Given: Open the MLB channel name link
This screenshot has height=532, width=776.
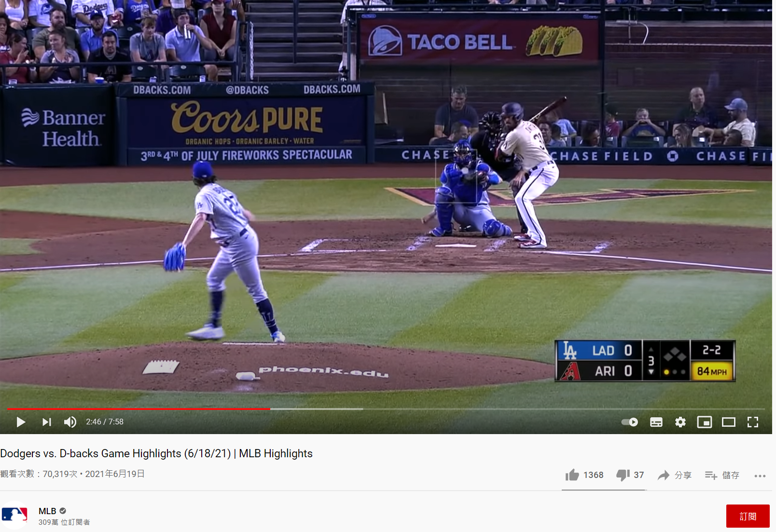Looking at the screenshot, I should click(47, 511).
